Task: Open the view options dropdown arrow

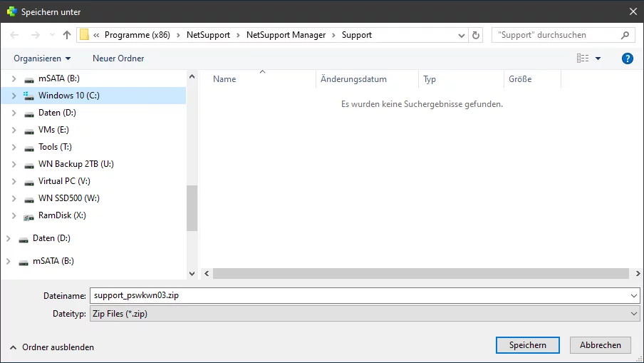Action: point(598,58)
